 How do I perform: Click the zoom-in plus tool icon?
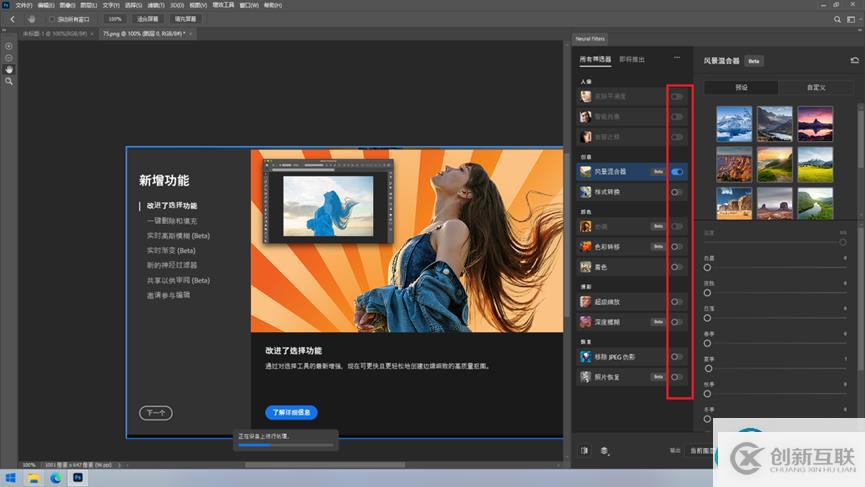pos(9,46)
